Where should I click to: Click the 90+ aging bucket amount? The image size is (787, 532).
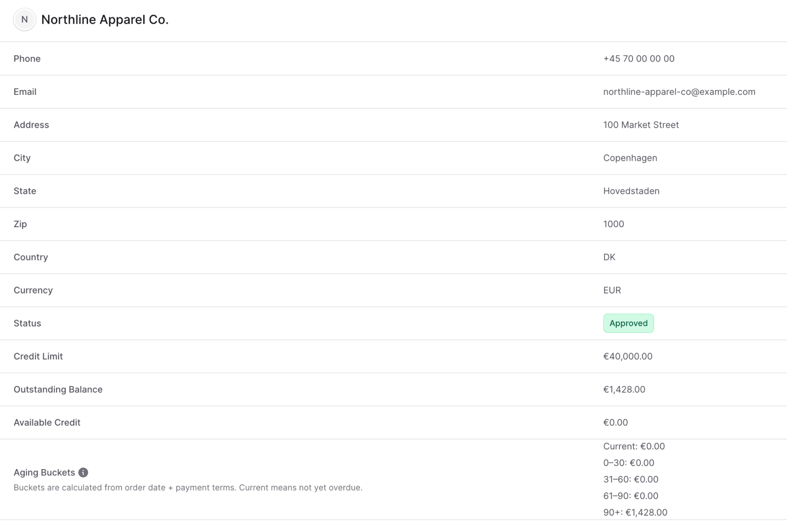pyautogui.click(x=646, y=512)
